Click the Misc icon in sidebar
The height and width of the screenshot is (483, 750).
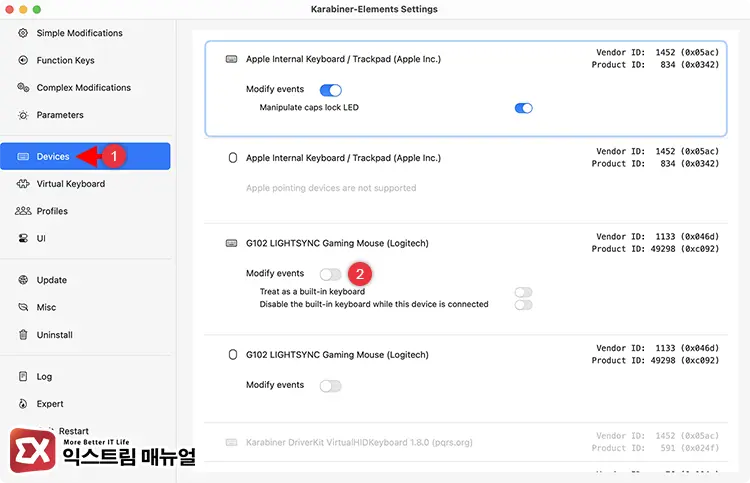pos(23,307)
